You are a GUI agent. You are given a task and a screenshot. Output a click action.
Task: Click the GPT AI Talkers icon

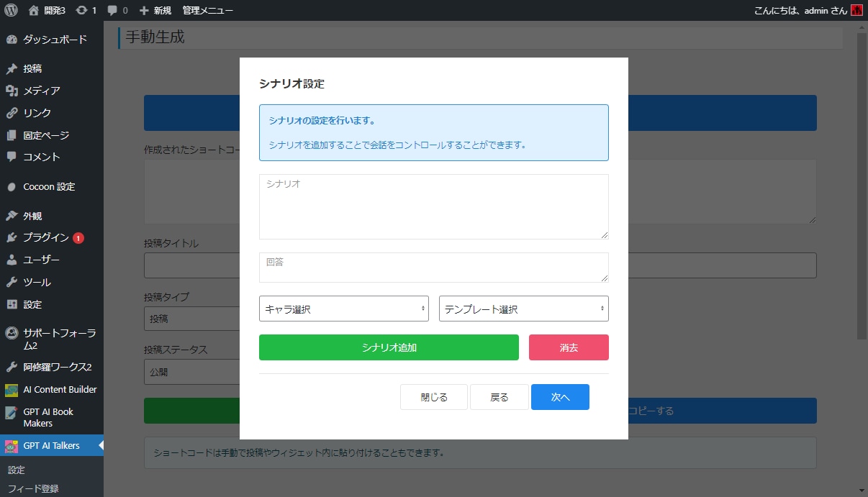12,446
